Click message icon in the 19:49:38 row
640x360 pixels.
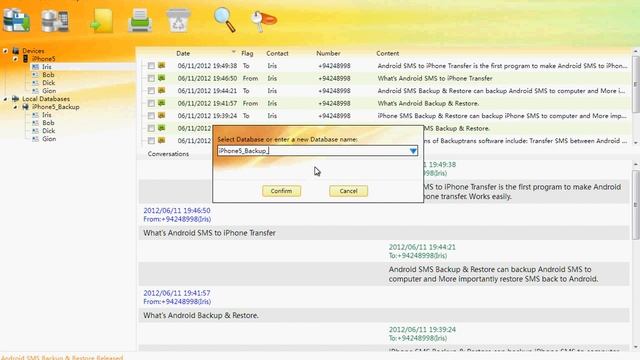[x=162, y=65]
